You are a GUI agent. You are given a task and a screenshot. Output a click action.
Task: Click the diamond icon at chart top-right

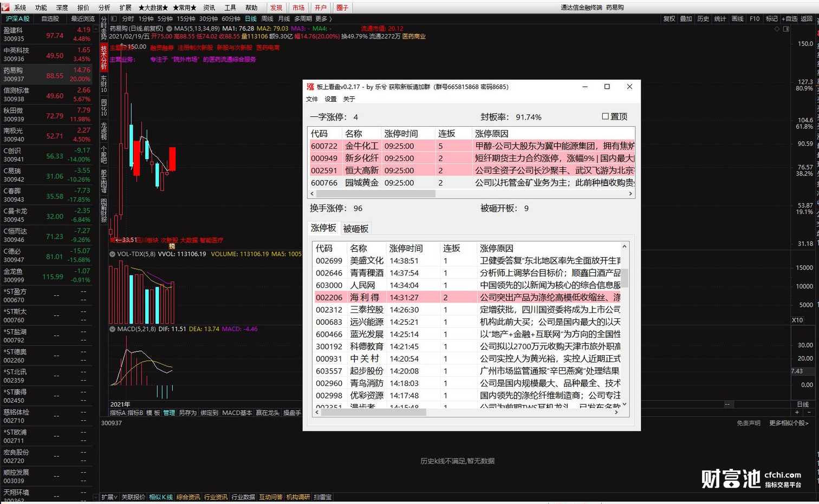(777, 29)
